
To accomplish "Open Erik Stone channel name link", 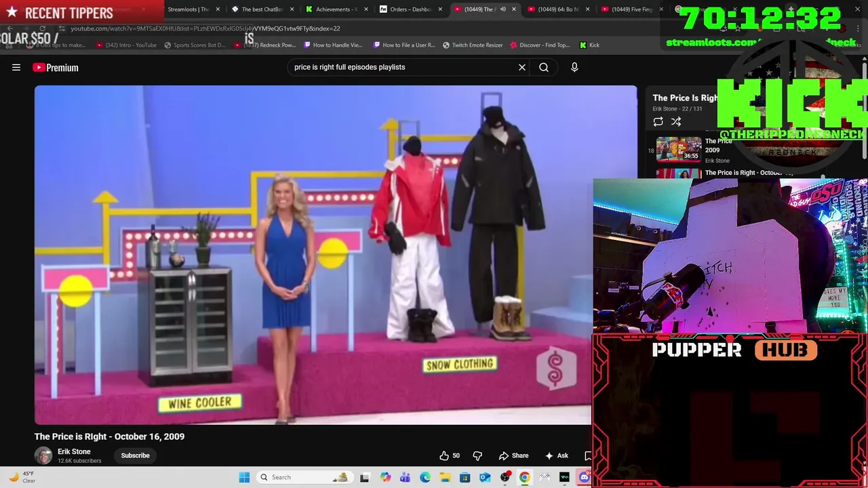I will click(x=74, y=451).
